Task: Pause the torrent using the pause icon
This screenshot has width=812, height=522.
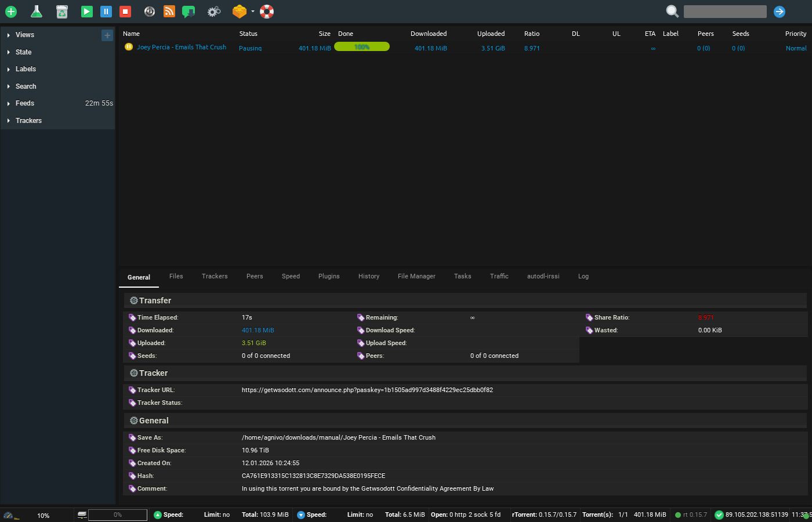Action: click(105, 12)
